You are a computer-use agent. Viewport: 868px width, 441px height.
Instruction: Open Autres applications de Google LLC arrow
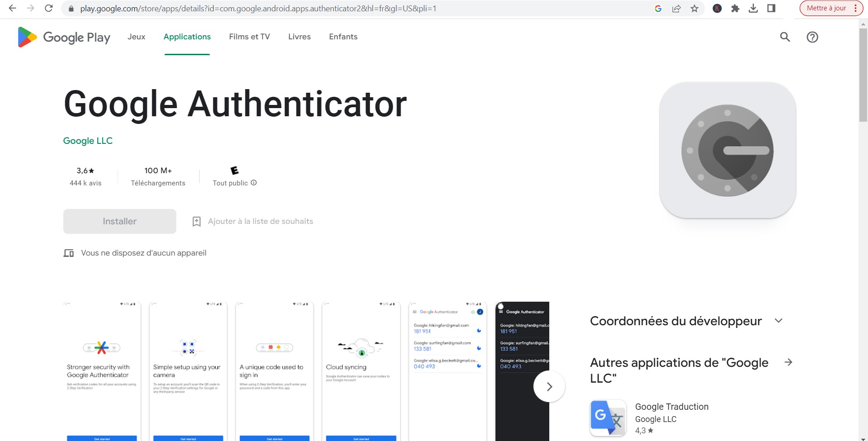pos(788,362)
